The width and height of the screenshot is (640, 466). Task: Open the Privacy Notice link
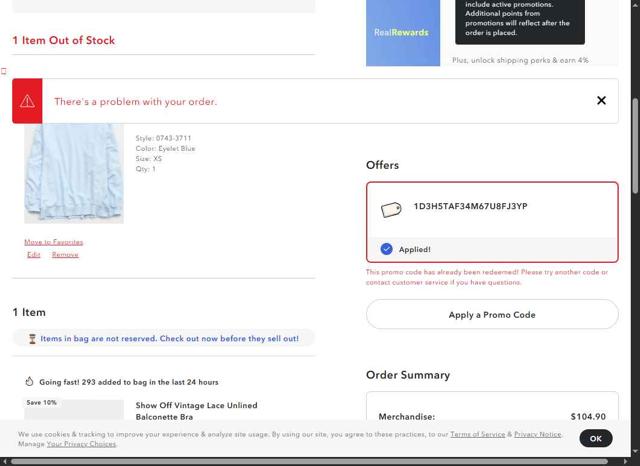[538, 434]
